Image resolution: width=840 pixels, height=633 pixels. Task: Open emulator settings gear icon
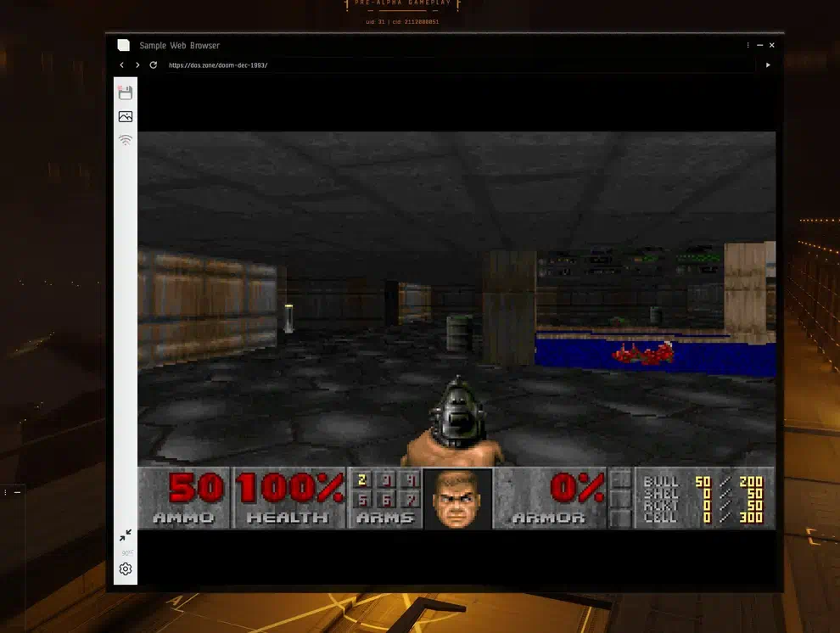pyautogui.click(x=126, y=569)
